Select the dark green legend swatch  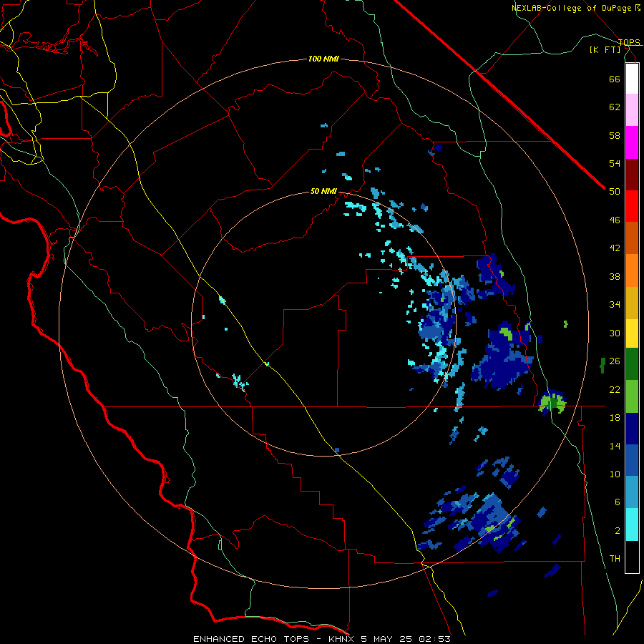[632, 364]
